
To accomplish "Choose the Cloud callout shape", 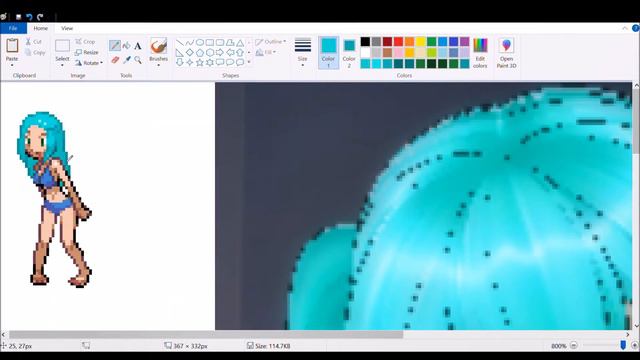I will click(240, 62).
